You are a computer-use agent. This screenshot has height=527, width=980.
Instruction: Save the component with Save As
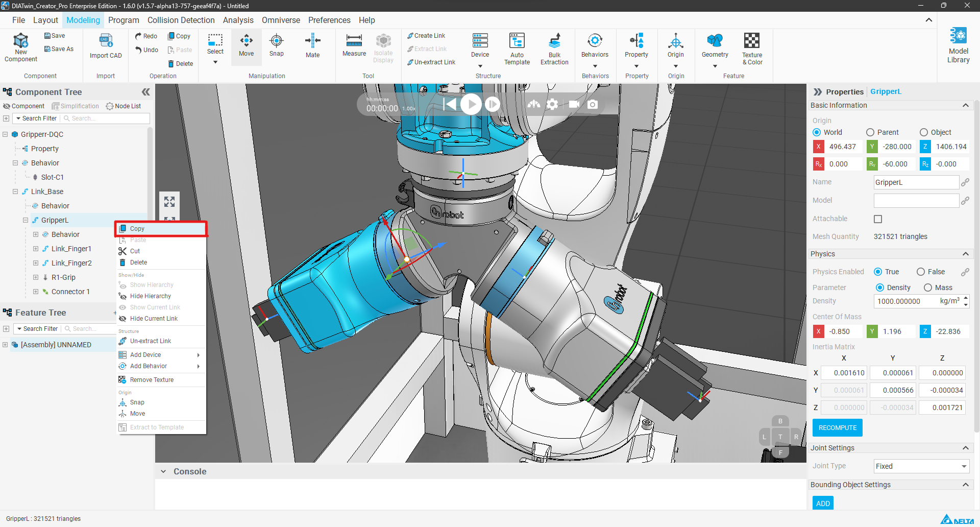coord(59,49)
